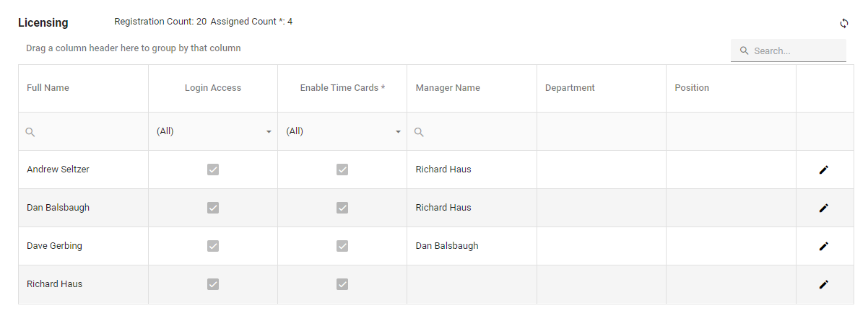Click the search icon in Search box
This screenshot has height=321, width=868.
(744, 51)
